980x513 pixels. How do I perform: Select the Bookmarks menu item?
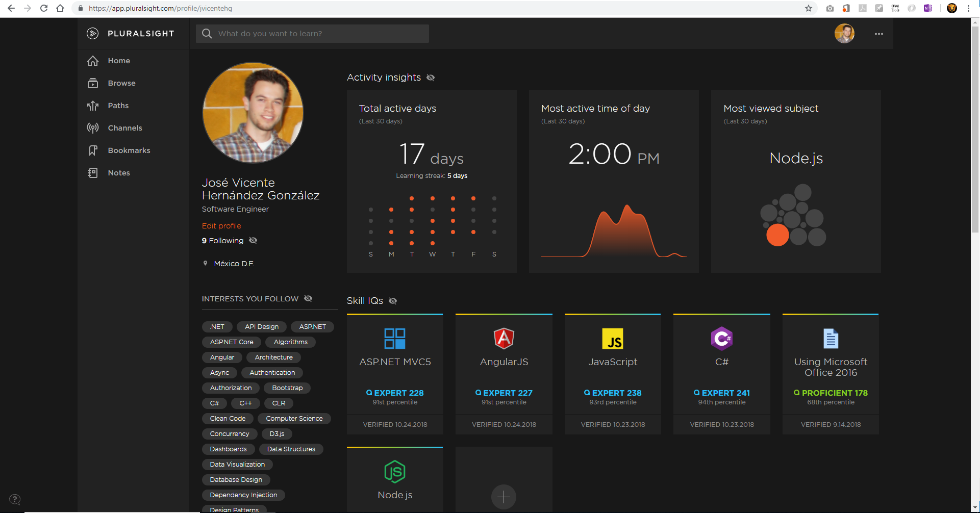click(x=129, y=150)
